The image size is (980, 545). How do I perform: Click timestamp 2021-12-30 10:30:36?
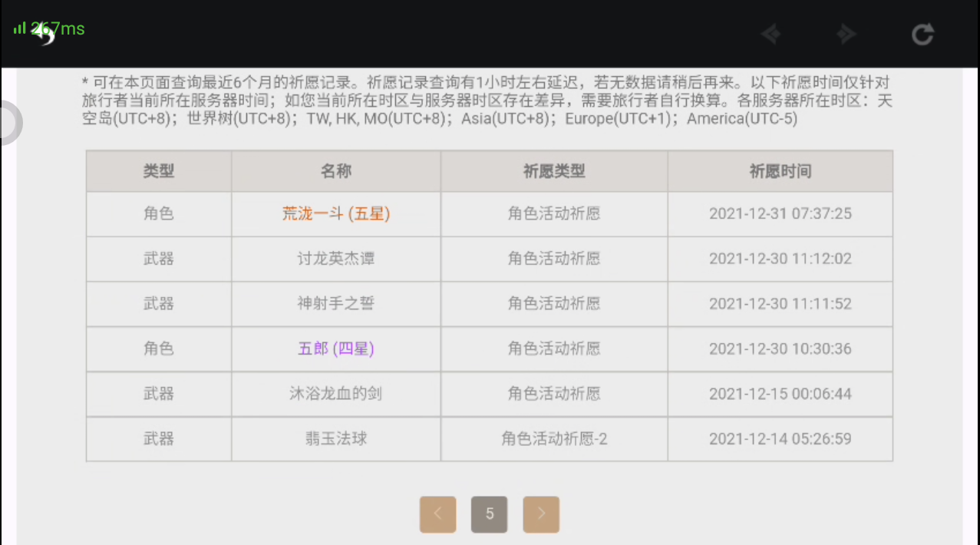(780, 349)
